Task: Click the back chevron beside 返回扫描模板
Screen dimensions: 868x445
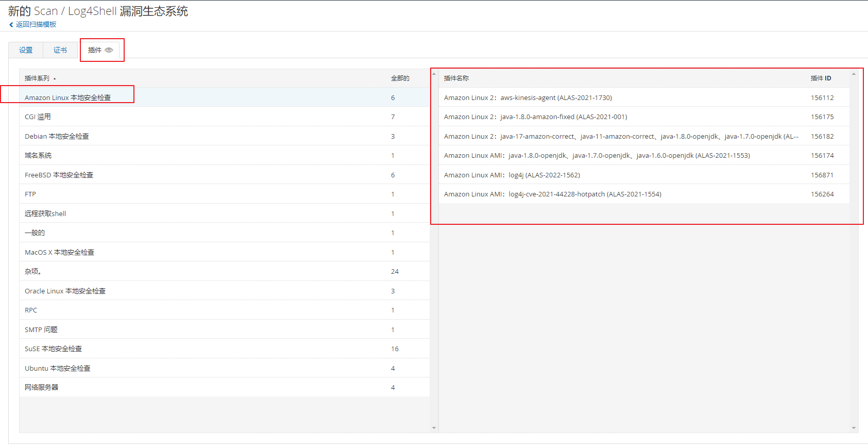Action: (x=11, y=25)
